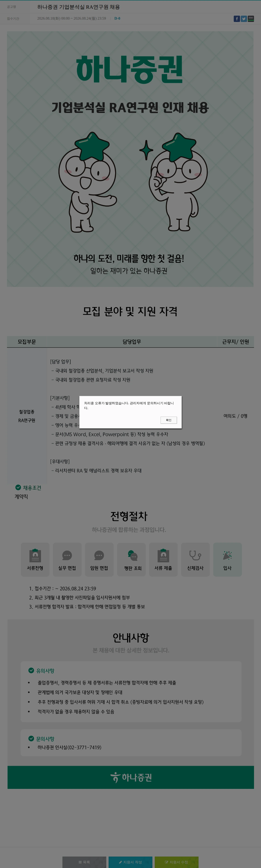Click the 문의사항 check icon
The image size is (261, 868).
click(x=31, y=738)
